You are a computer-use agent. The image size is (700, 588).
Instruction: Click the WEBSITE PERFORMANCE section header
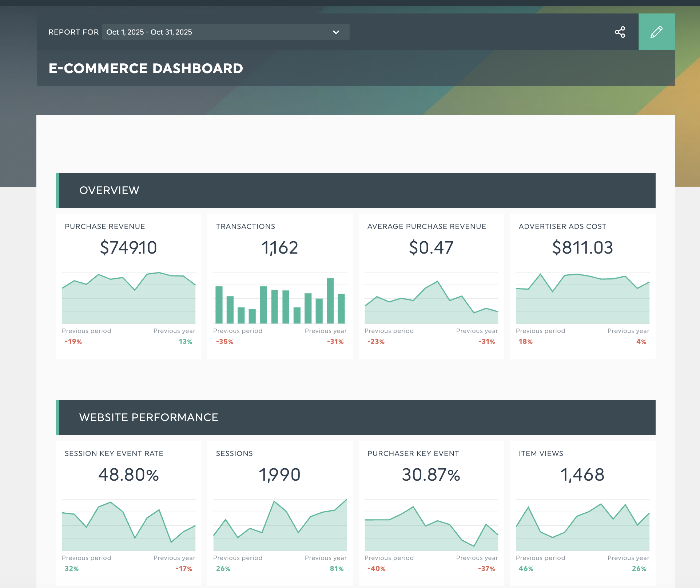148,417
